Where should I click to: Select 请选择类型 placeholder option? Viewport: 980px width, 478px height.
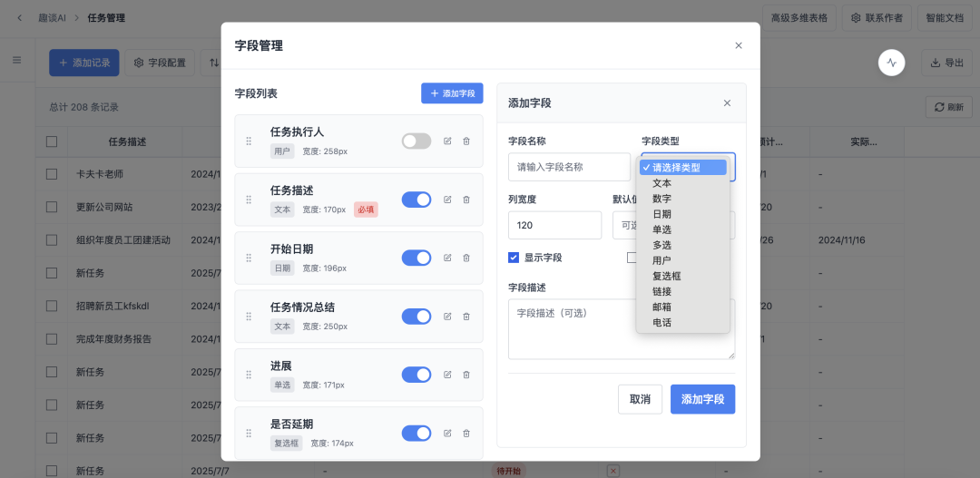pyautogui.click(x=683, y=168)
